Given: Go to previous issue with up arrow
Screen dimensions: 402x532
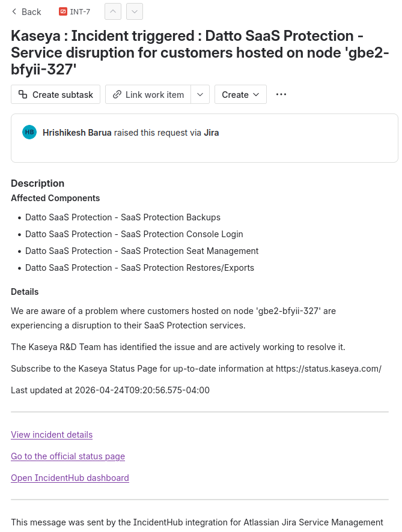Looking at the screenshot, I should coord(112,11).
